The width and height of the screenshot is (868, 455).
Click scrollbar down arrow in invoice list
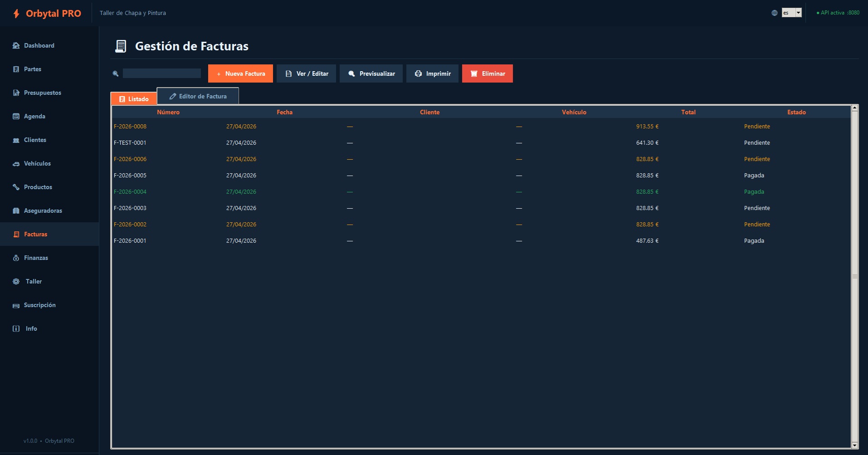pyautogui.click(x=854, y=445)
